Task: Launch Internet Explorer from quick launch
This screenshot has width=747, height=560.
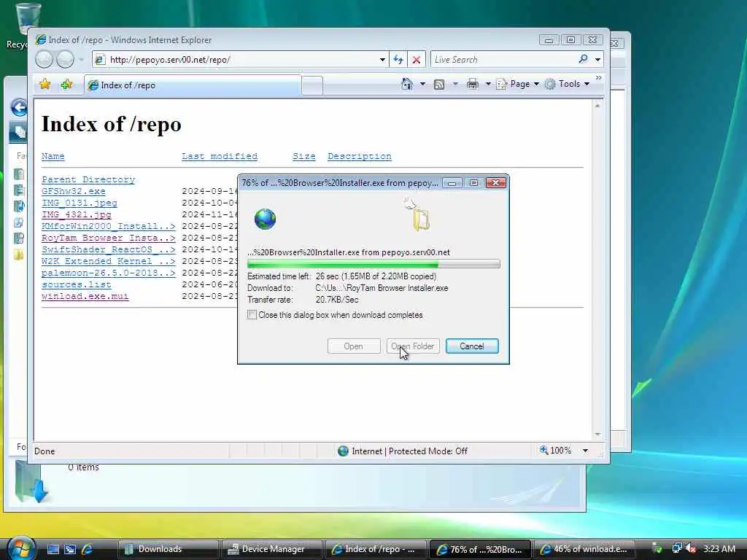Action: pos(87,550)
